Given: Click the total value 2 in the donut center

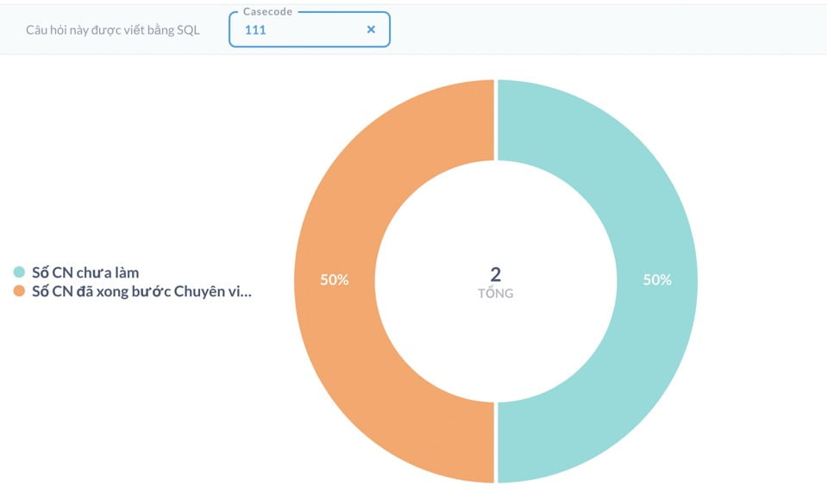Looking at the screenshot, I should (496, 275).
